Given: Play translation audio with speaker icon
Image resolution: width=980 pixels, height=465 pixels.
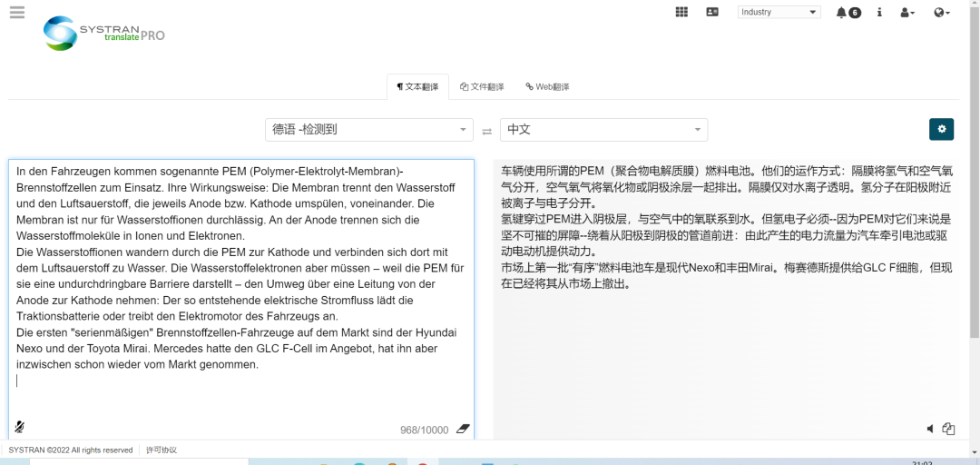Looking at the screenshot, I should pyautogui.click(x=930, y=429).
